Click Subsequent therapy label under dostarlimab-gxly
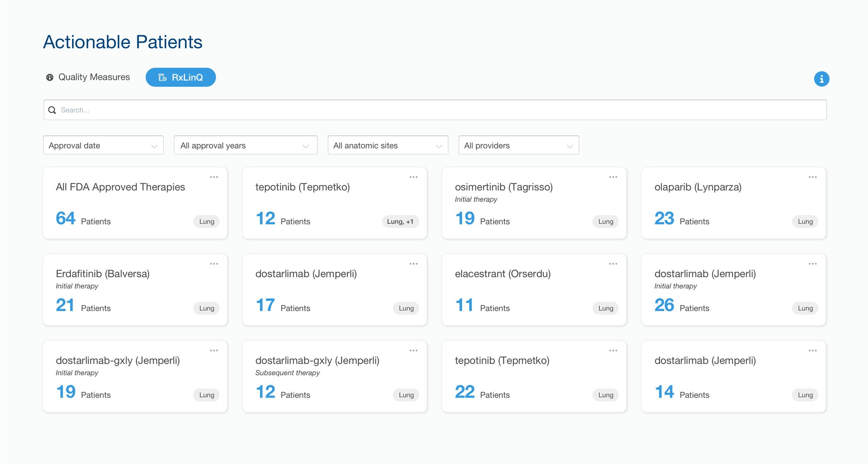 tap(287, 373)
